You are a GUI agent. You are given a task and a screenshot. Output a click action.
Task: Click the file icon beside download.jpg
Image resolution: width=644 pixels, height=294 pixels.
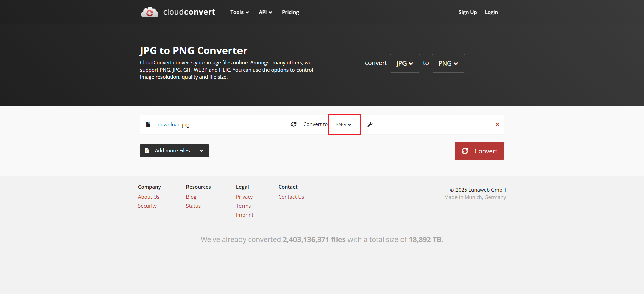(148, 124)
